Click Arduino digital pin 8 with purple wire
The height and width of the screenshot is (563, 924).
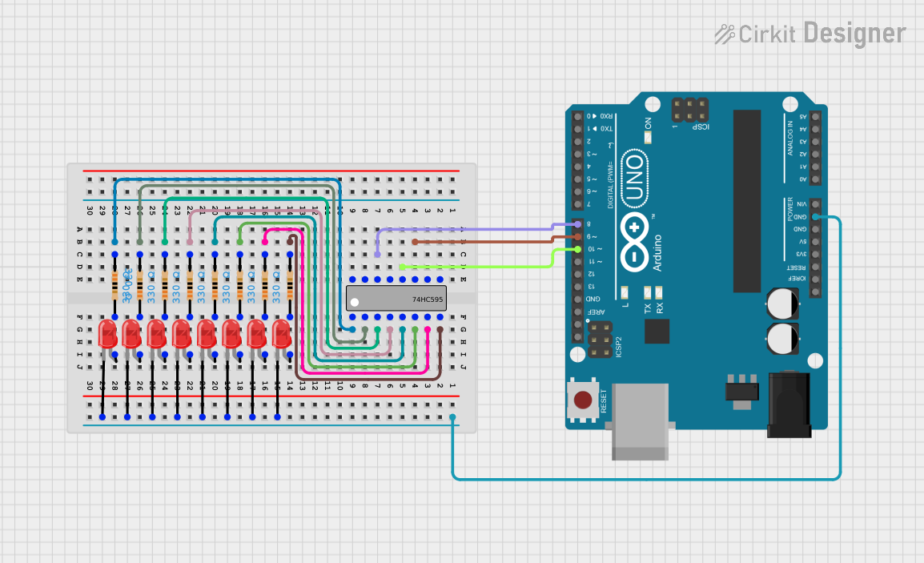[578, 224]
